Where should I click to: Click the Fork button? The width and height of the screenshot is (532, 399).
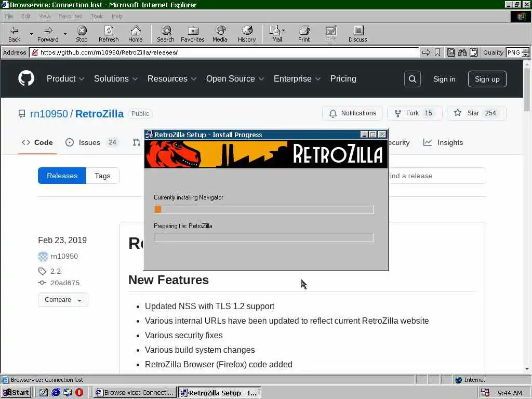415,113
